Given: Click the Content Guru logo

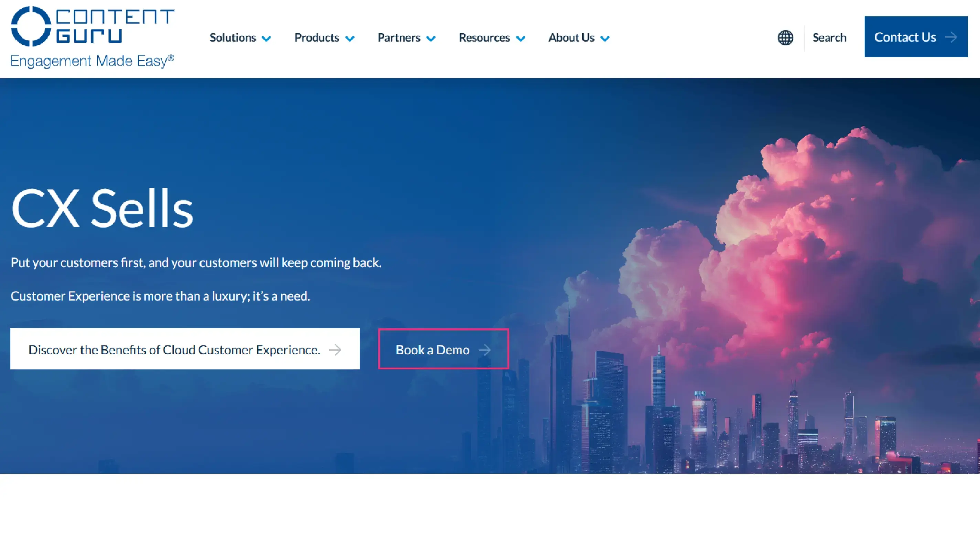Looking at the screenshot, I should (x=92, y=37).
